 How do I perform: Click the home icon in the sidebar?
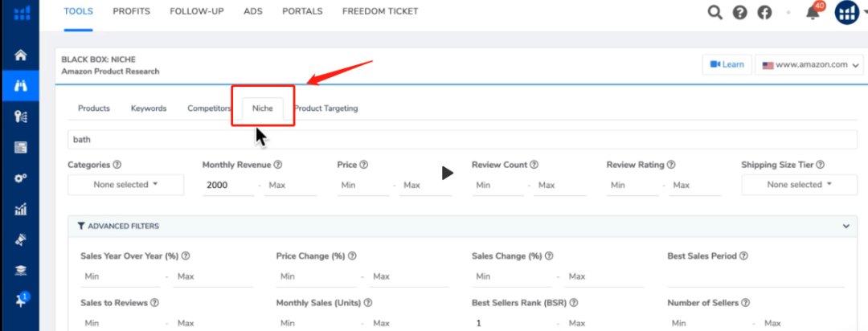pyautogui.click(x=21, y=55)
